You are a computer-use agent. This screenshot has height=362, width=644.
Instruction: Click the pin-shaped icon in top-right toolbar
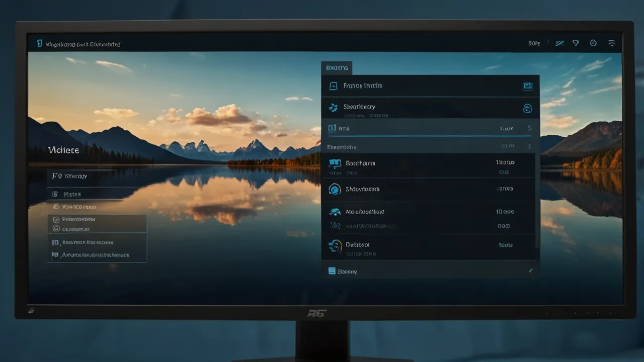(576, 43)
